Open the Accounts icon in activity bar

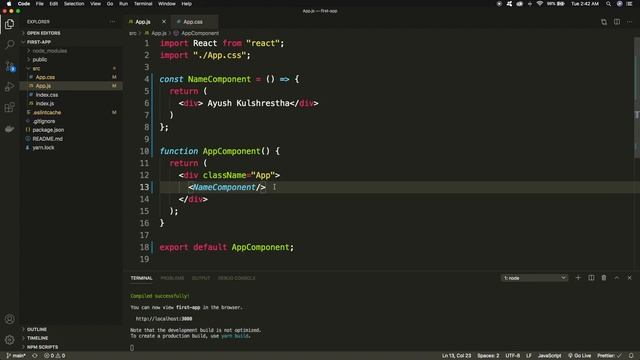pos(9,319)
